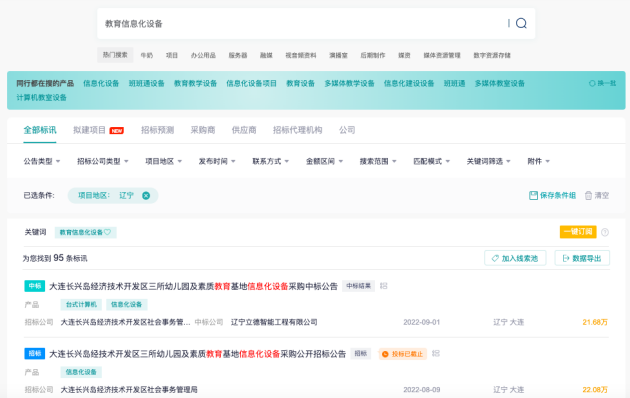Click hot search term 后期制作
Viewport: 630px width, 398px height.
[372, 55]
